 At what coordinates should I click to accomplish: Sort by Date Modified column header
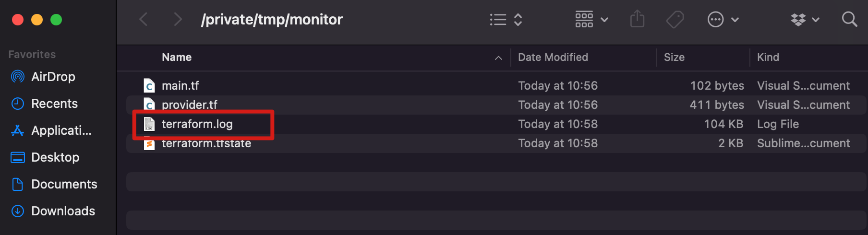[553, 58]
